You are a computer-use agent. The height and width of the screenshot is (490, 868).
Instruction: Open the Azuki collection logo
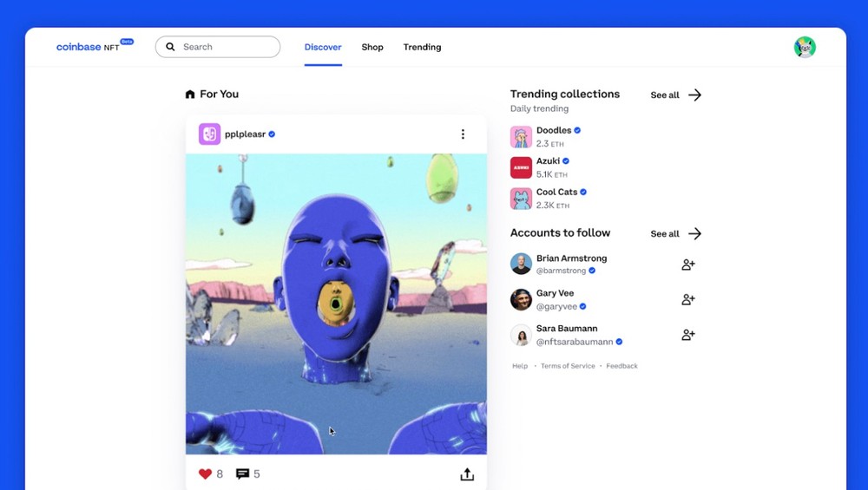pos(521,167)
